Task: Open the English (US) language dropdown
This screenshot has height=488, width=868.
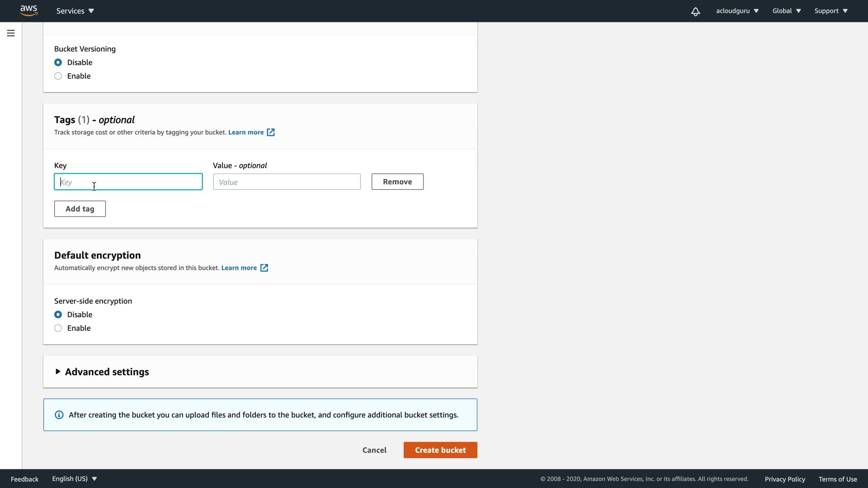Action: [x=75, y=479]
